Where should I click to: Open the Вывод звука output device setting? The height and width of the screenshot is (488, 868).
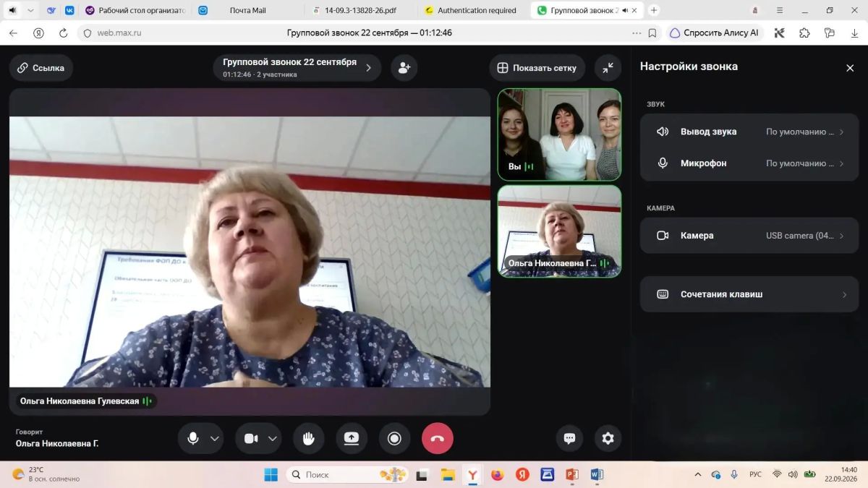[749, 132]
